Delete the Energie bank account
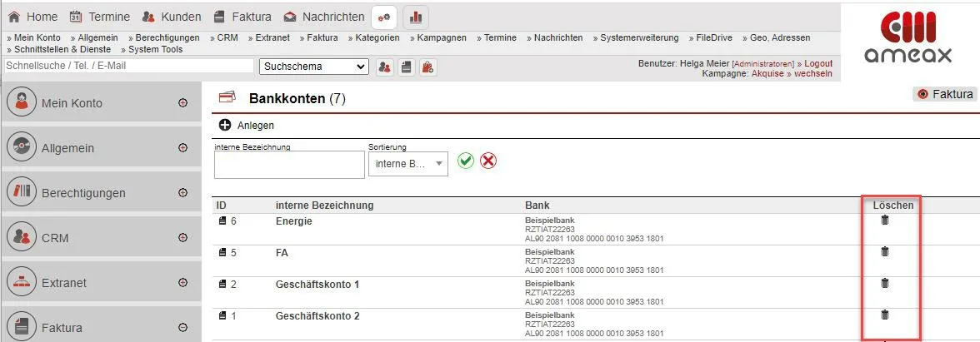980x342 pixels. coord(885,221)
